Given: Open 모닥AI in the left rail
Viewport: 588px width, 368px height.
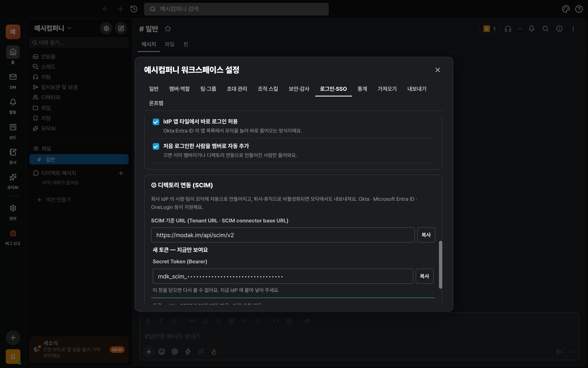Looking at the screenshot, I should 13,181.
